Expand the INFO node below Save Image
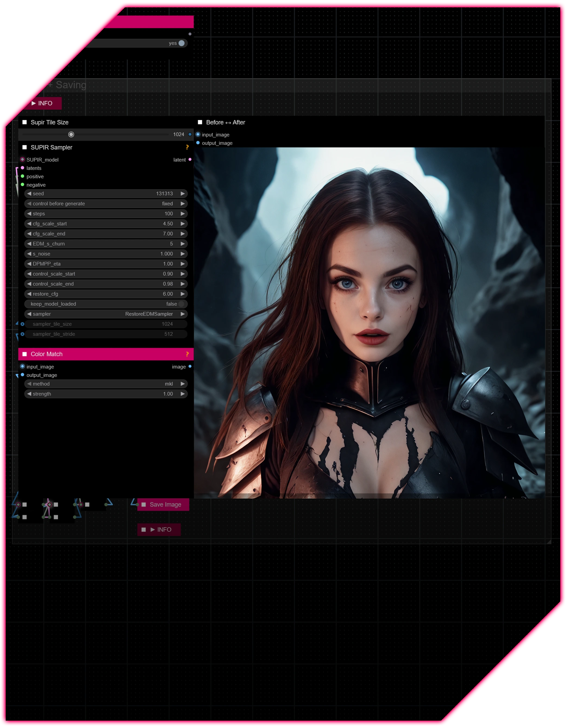This screenshot has width=566, height=728. [x=161, y=530]
